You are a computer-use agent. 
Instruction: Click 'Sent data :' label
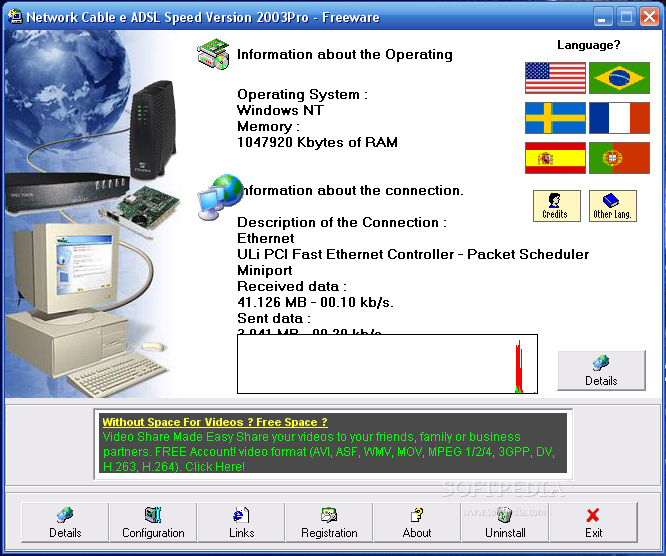(274, 319)
